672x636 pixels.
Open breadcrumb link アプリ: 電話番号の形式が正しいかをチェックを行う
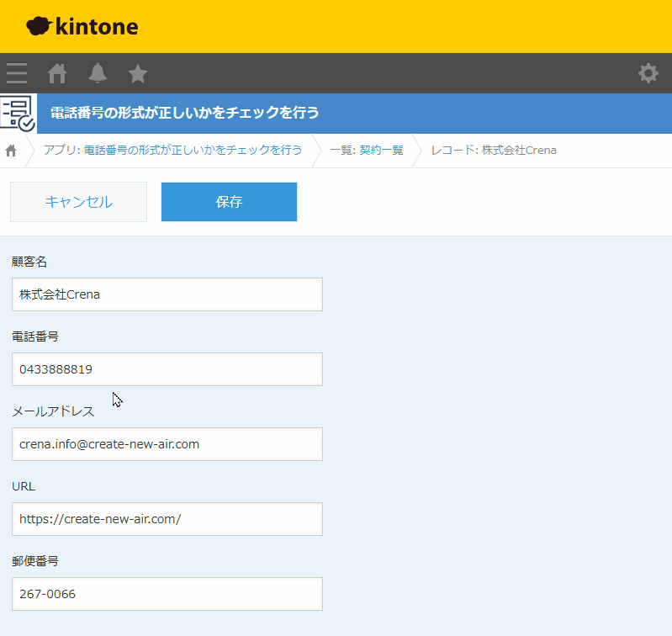click(x=172, y=151)
